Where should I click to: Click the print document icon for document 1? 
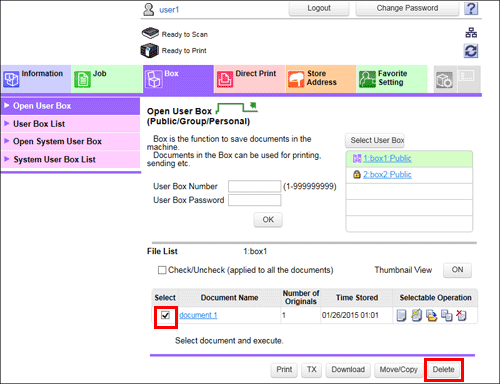click(401, 315)
